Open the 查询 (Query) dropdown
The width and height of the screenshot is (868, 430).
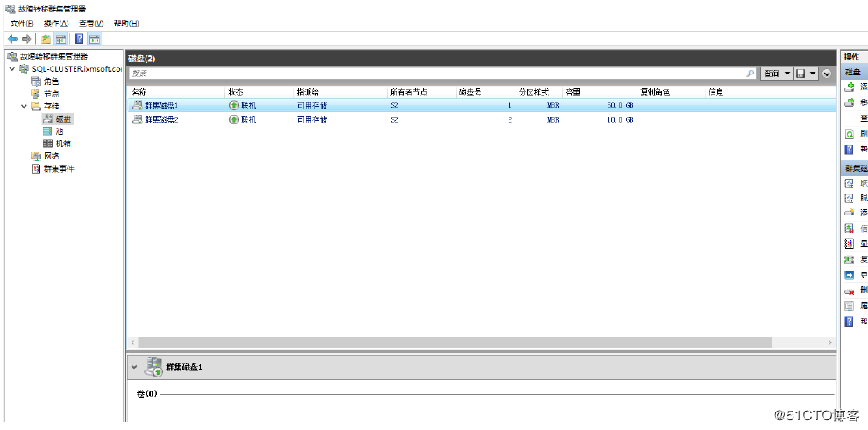[x=776, y=73]
